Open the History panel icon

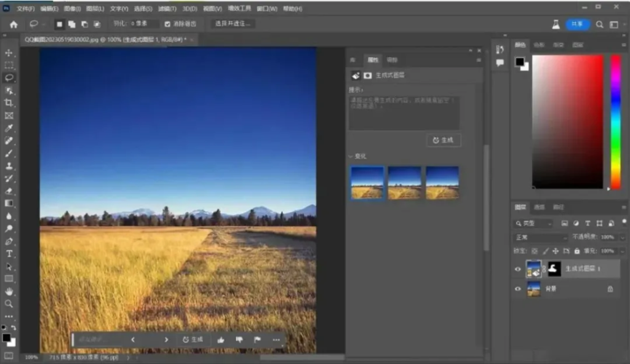click(x=500, y=49)
